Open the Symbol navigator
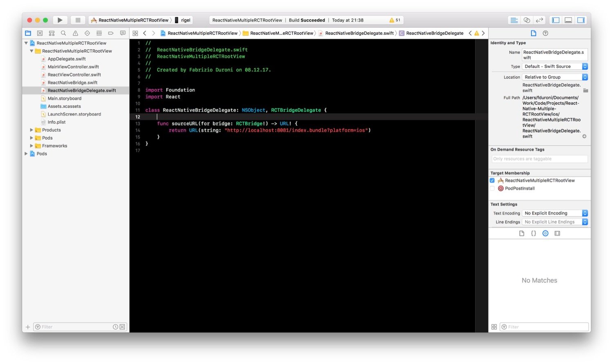Image resolution: width=613 pixels, height=364 pixels. point(51,33)
